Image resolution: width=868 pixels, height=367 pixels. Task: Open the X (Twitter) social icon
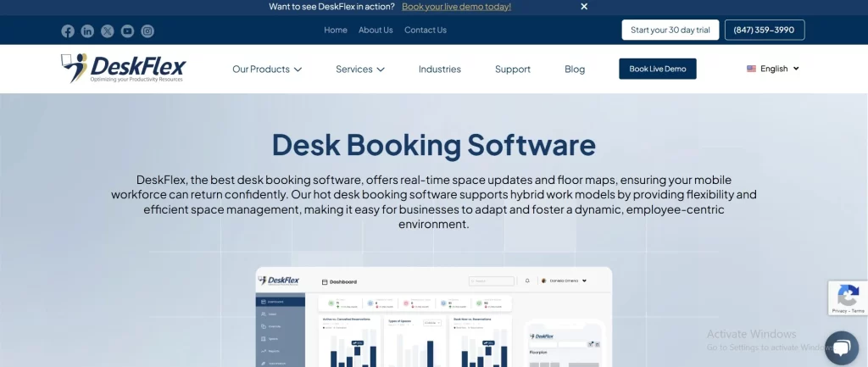pos(108,31)
